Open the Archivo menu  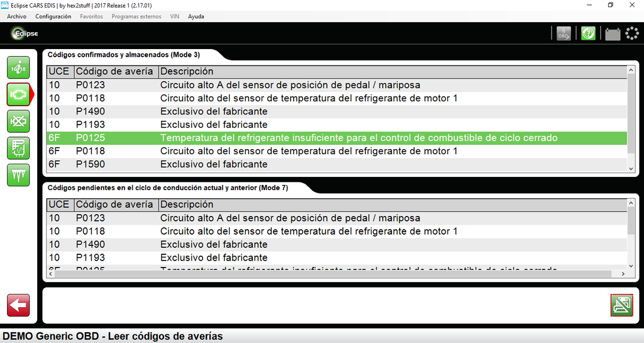[x=16, y=16]
